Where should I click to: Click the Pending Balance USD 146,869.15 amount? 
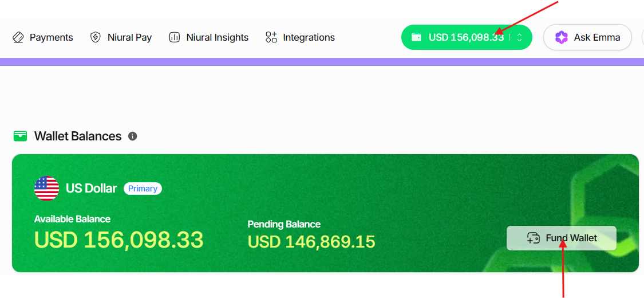[x=311, y=241]
